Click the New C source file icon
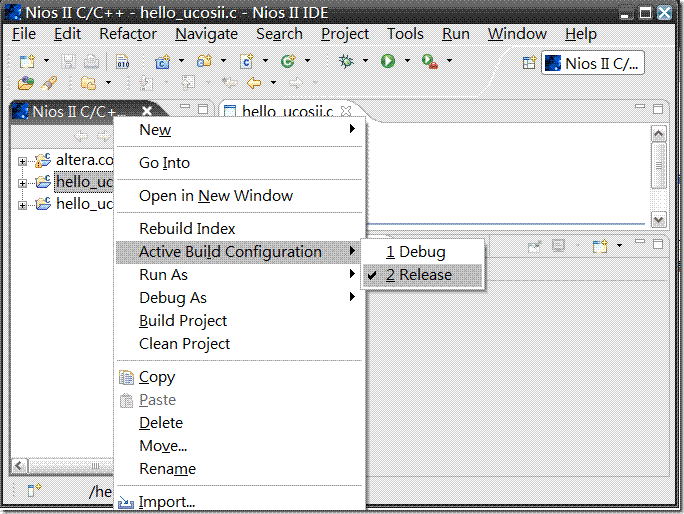The width and height of the screenshot is (684, 514). pyautogui.click(x=246, y=62)
